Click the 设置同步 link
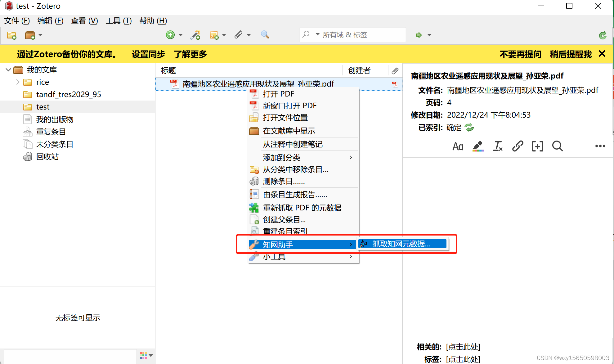614x364 pixels. coord(148,54)
